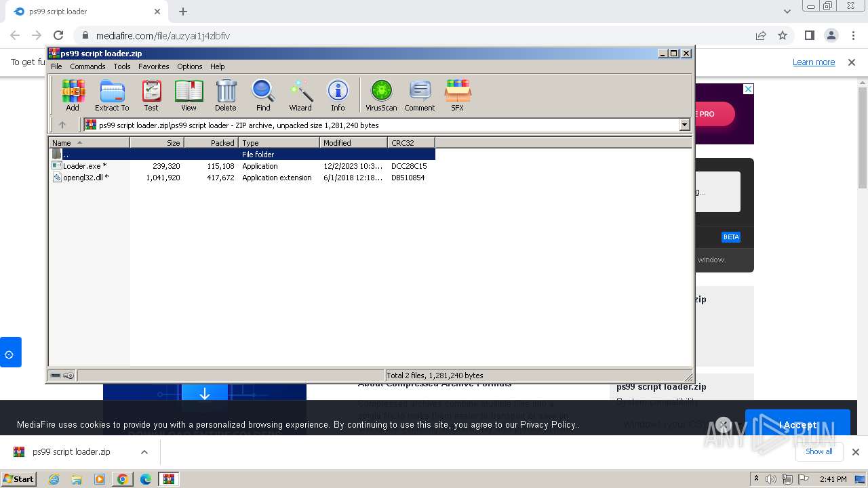Click the Info toolbar icon

click(x=338, y=95)
